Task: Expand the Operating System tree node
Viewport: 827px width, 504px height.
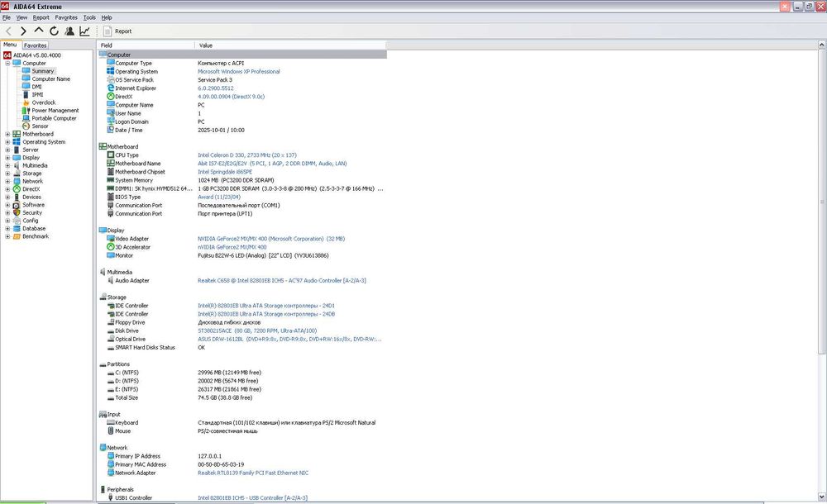Action: pos(7,142)
